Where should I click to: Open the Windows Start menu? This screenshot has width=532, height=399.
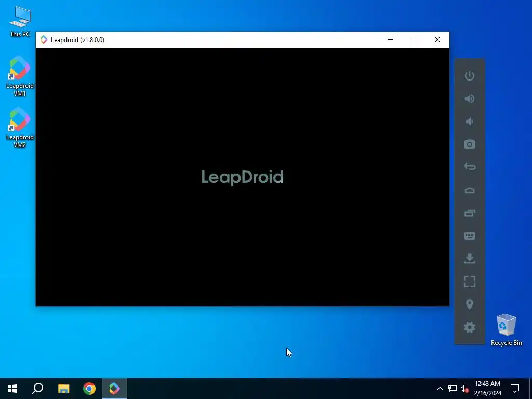pyautogui.click(x=12, y=389)
